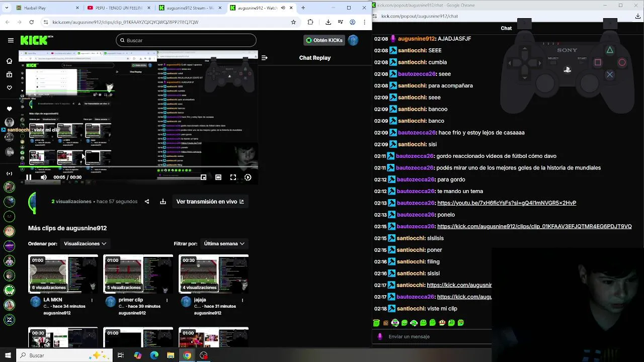Share this clip
The image size is (644, 362).
[x=147, y=202]
